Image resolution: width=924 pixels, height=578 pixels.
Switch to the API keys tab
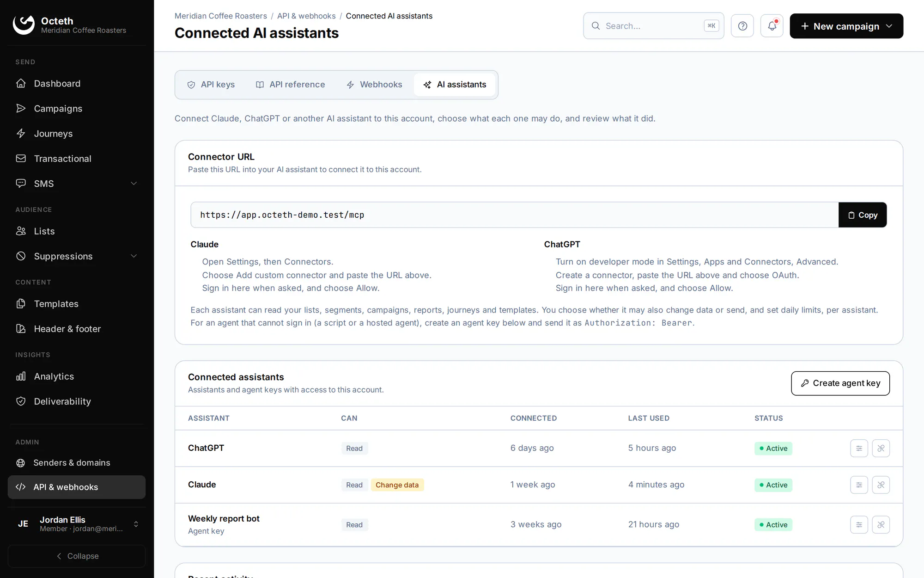[x=211, y=85]
